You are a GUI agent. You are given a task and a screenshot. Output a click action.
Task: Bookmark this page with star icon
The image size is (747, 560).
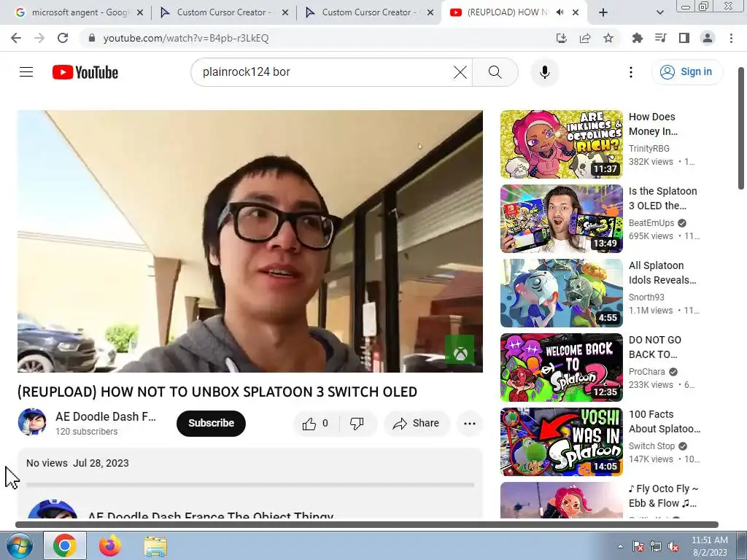tap(608, 38)
